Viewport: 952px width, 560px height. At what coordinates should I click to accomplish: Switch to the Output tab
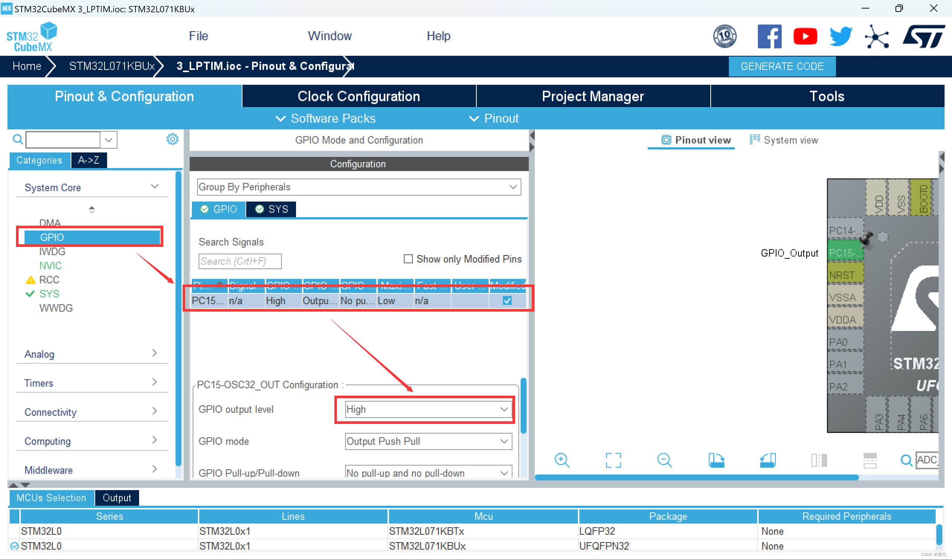(117, 498)
